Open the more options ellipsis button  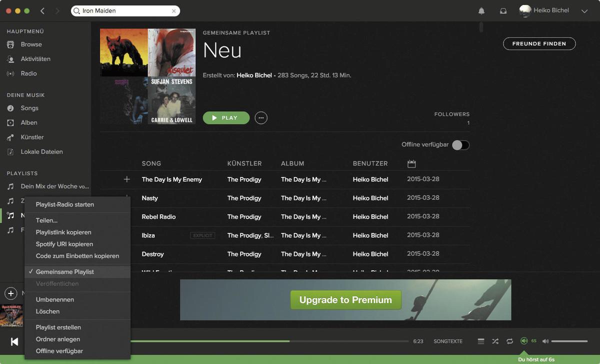click(x=261, y=118)
